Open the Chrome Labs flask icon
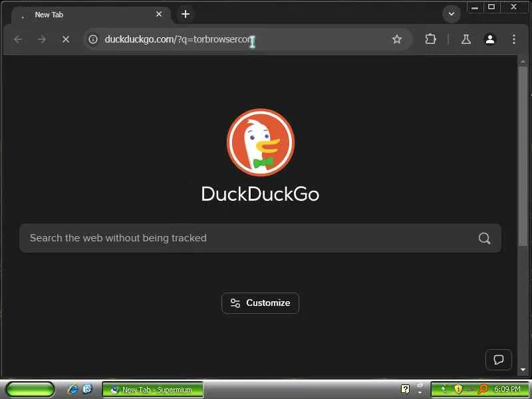Screen dimensions: 532x399 coord(466,39)
